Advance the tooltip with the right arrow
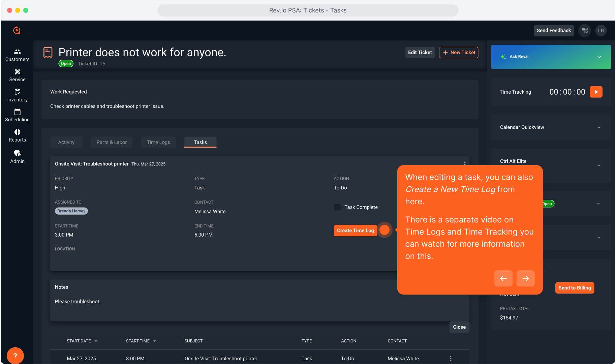 (525, 278)
